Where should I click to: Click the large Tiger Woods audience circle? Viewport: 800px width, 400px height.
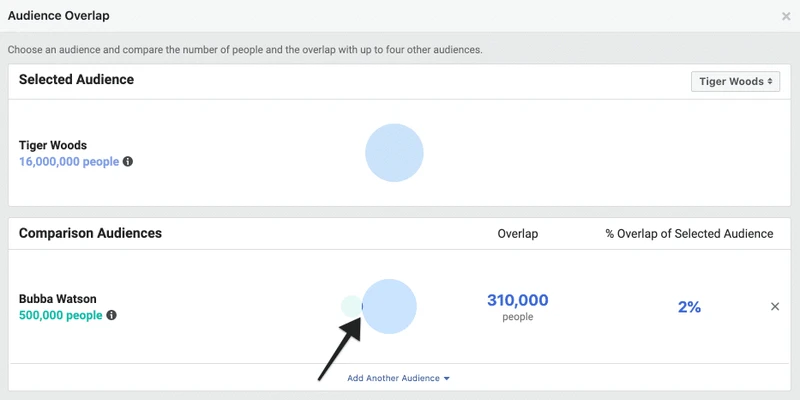pyautogui.click(x=394, y=153)
